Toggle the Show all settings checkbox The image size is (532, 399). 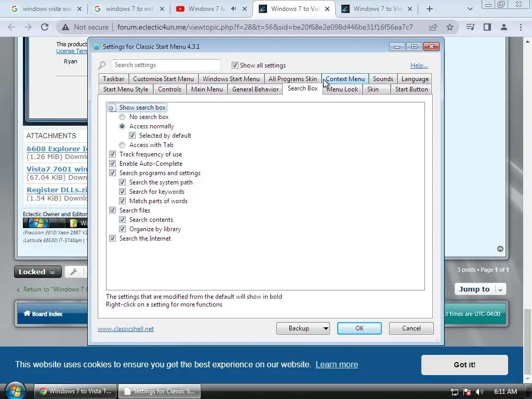pyautogui.click(x=235, y=65)
